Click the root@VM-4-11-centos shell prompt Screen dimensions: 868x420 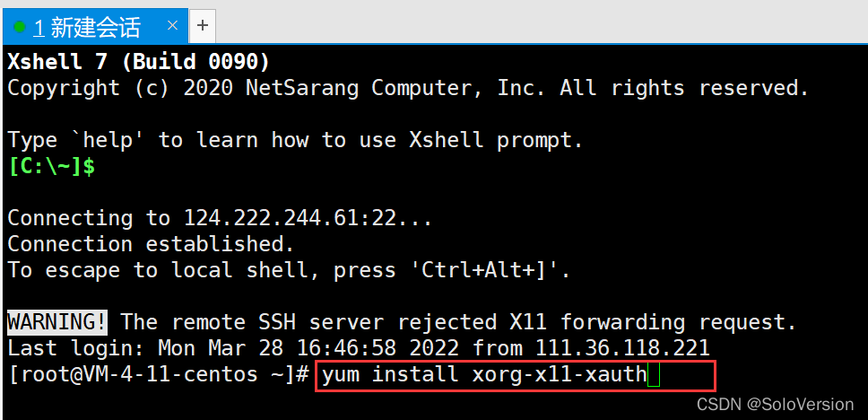159,373
